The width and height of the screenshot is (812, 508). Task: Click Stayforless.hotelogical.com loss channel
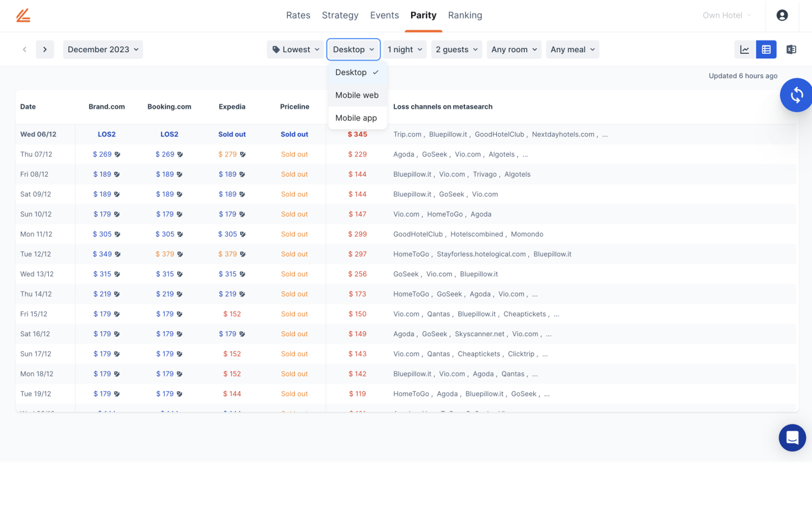click(x=481, y=254)
